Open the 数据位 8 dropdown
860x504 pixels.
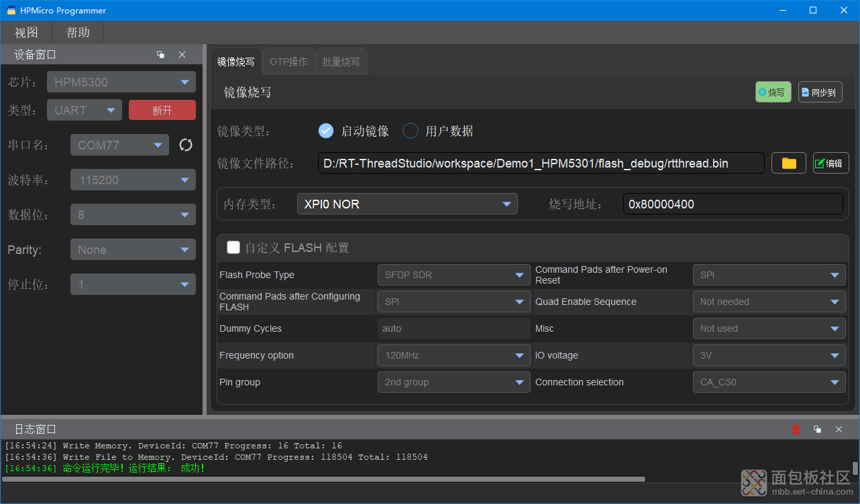[x=133, y=214]
